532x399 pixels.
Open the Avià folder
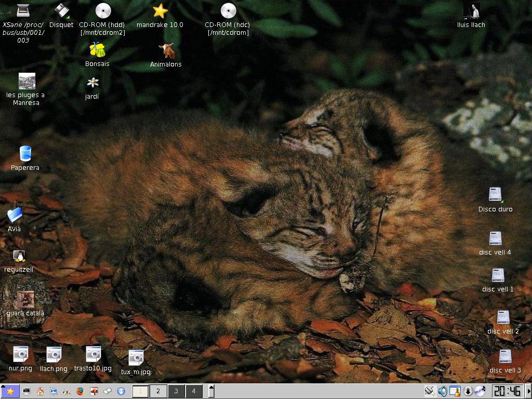[x=14, y=215]
